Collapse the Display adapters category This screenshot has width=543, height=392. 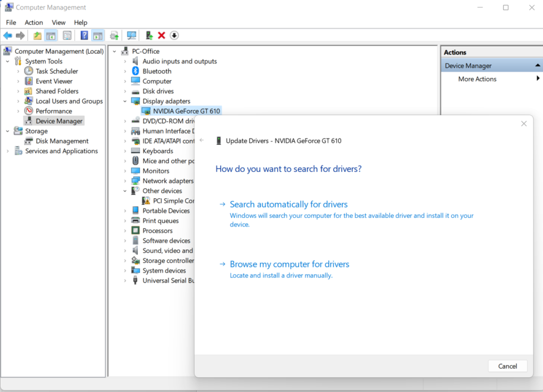pos(125,101)
